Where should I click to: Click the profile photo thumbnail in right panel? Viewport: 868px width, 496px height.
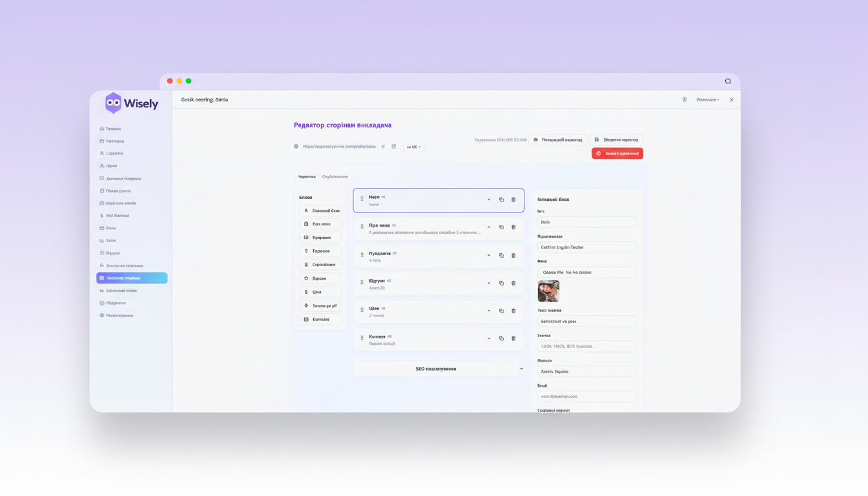click(548, 291)
